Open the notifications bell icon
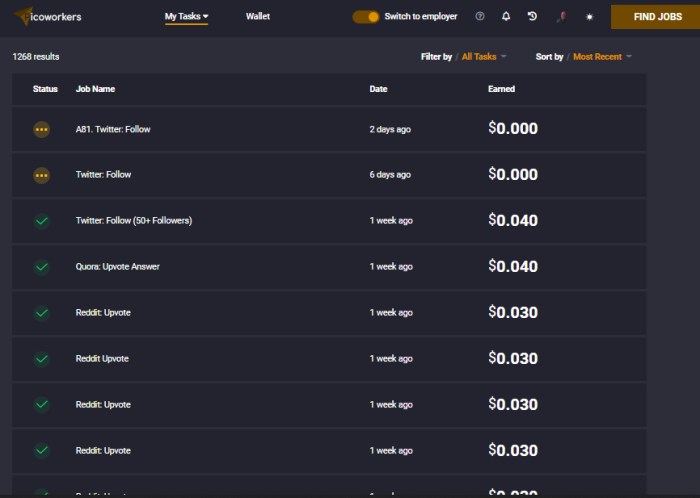Image resolution: width=700 pixels, height=498 pixels. click(506, 17)
